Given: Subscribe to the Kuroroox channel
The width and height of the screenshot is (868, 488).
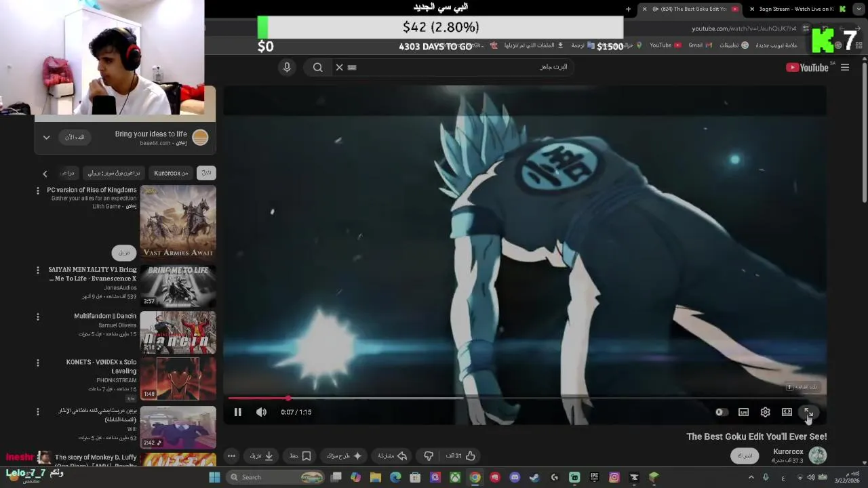Looking at the screenshot, I should coord(745,455).
